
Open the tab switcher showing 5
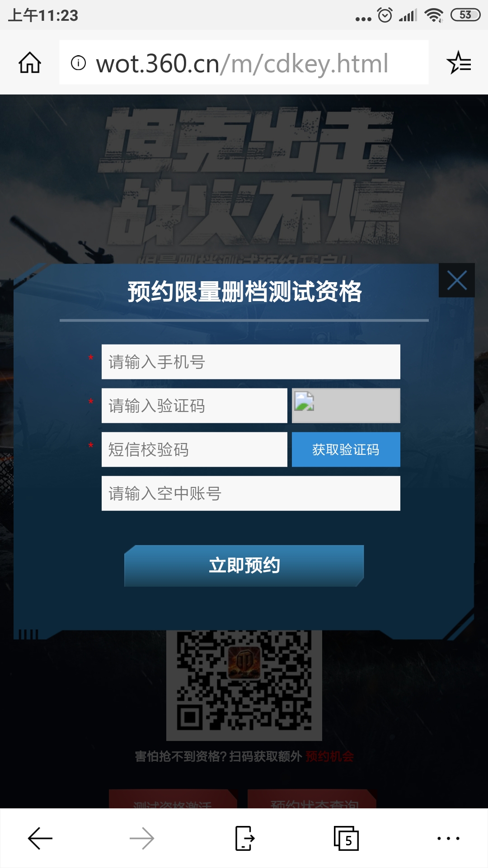(346, 839)
